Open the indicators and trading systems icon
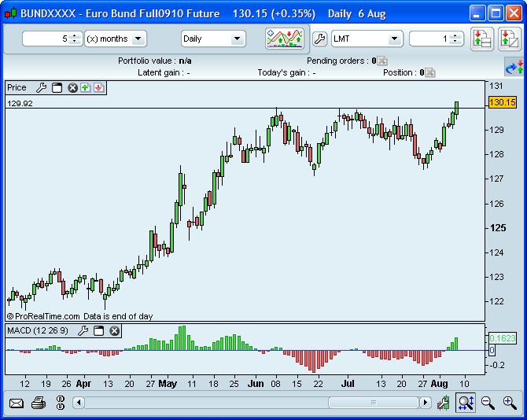This screenshot has width=527, height=420. 285,39
